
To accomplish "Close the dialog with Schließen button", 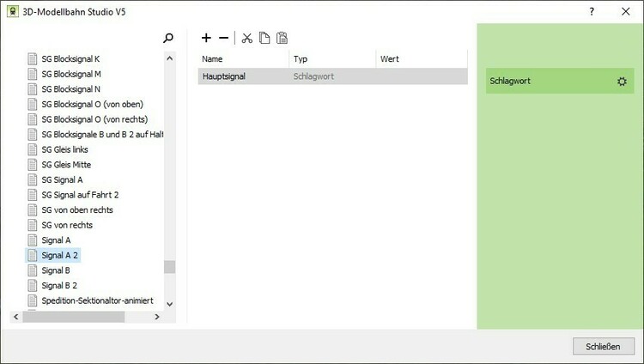I will (604, 346).
